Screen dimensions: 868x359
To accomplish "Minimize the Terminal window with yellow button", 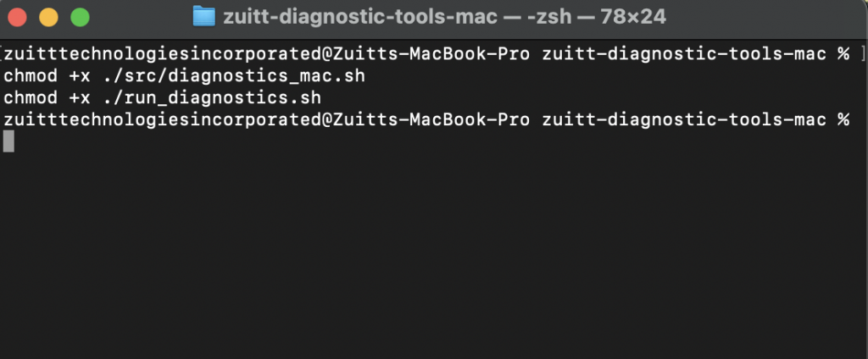I will 48,16.
